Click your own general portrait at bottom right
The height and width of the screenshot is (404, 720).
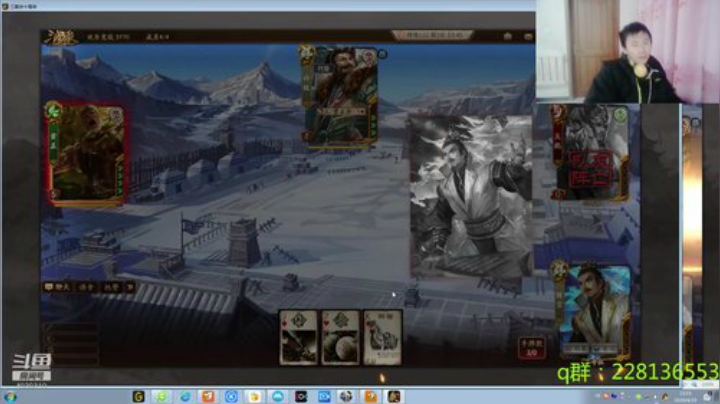coord(593,311)
